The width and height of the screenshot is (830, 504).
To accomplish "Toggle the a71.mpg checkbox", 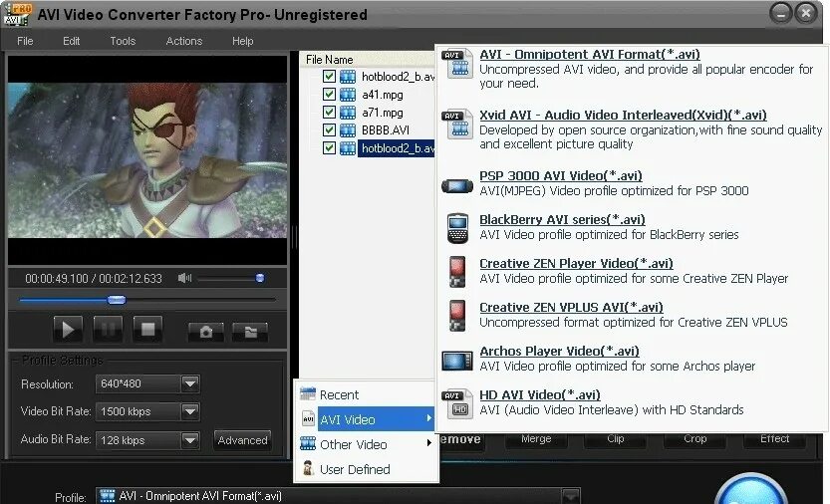I will pos(329,113).
